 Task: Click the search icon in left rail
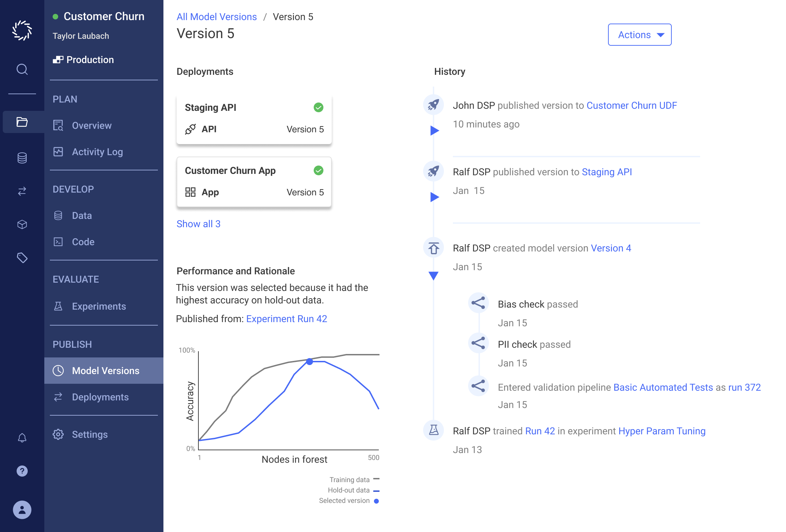pos(22,69)
